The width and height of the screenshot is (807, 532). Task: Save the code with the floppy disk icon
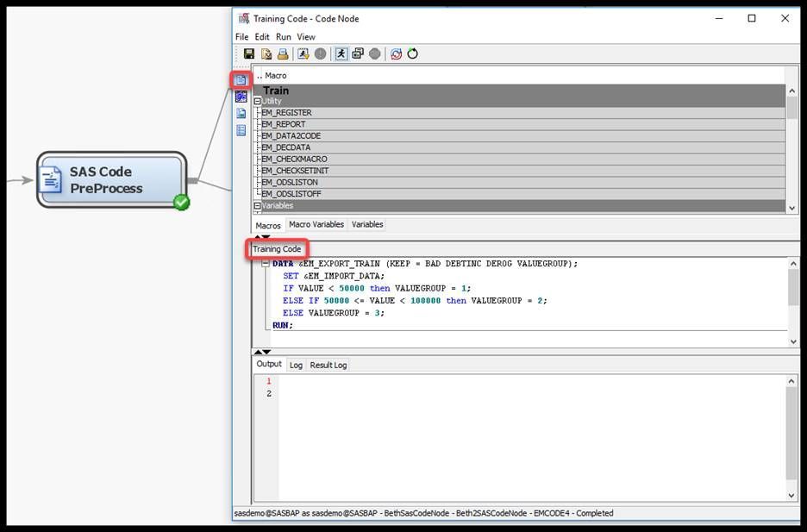point(249,53)
